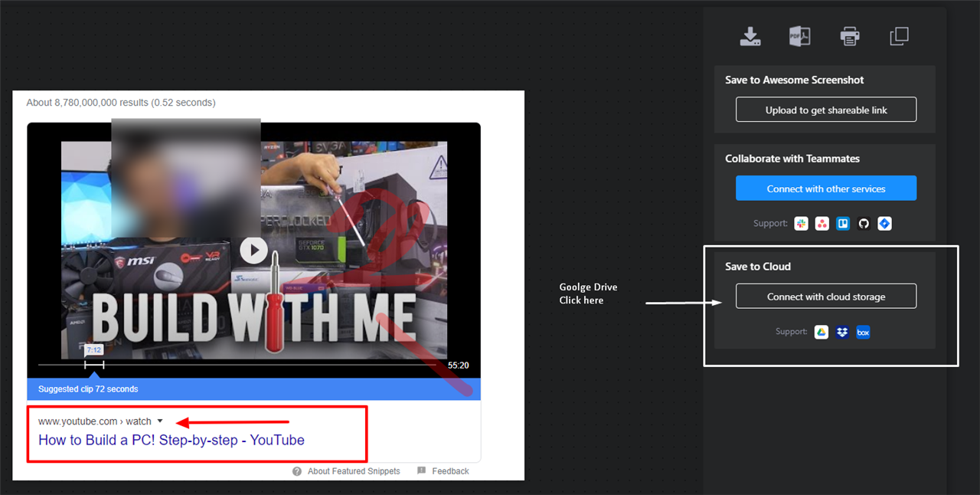Select the Trello support icon
This screenshot has width=980, height=495.
[x=843, y=224]
